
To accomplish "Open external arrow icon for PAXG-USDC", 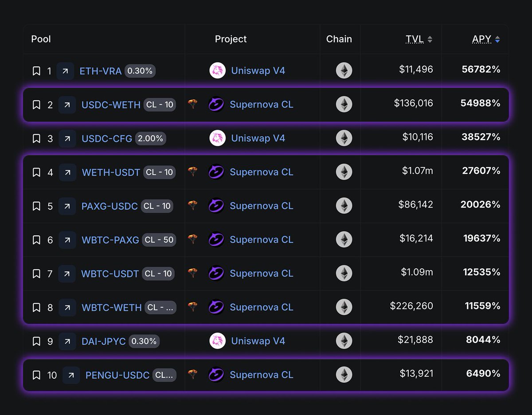I will tap(67, 206).
